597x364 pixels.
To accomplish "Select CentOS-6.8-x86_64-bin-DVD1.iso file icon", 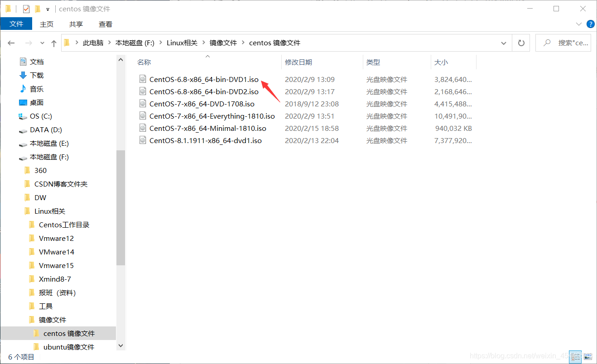I will [142, 79].
